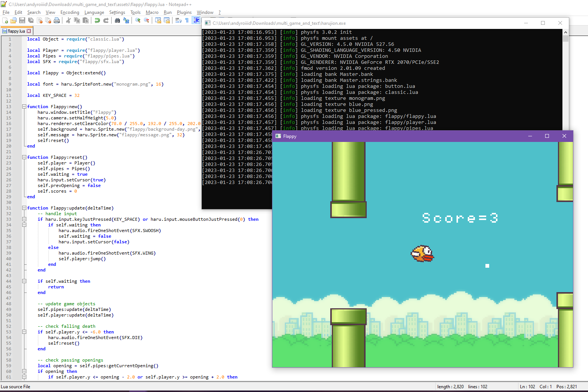Image resolution: width=588 pixels, height=392 pixels.
Task: Click the Zoom In magnifier icon
Action: pos(138,20)
